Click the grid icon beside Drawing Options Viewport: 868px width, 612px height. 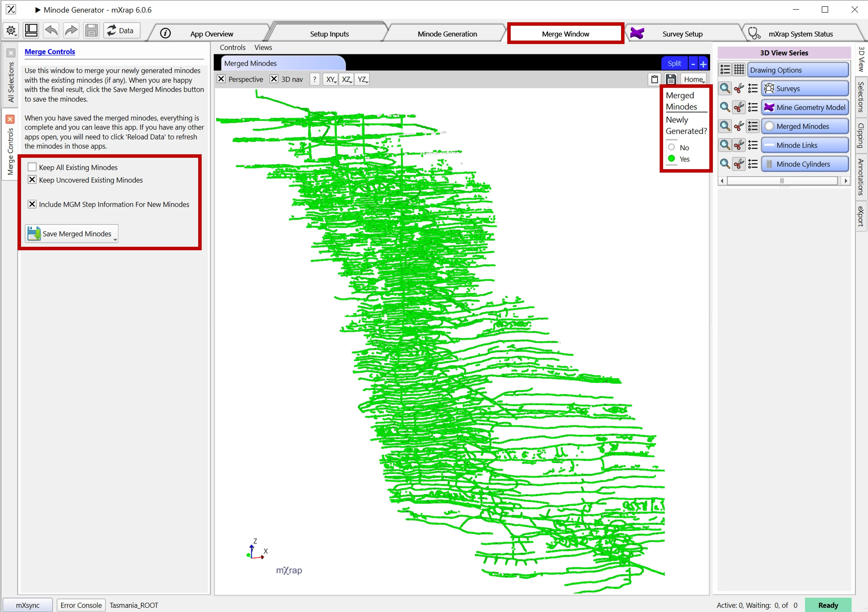click(x=739, y=70)
